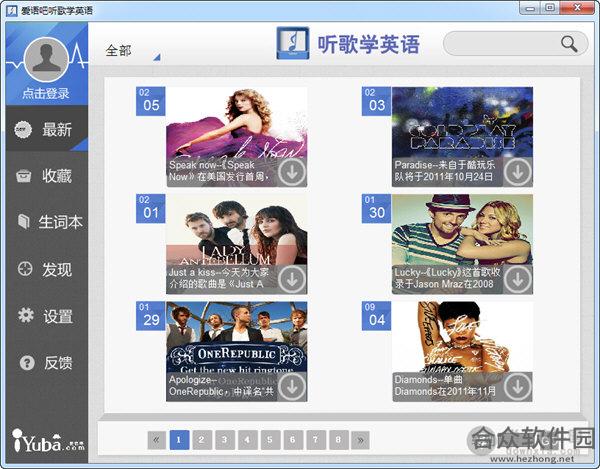Screen dimensions: 600x469
Task: Go to page 8
Action: (338, 440)
